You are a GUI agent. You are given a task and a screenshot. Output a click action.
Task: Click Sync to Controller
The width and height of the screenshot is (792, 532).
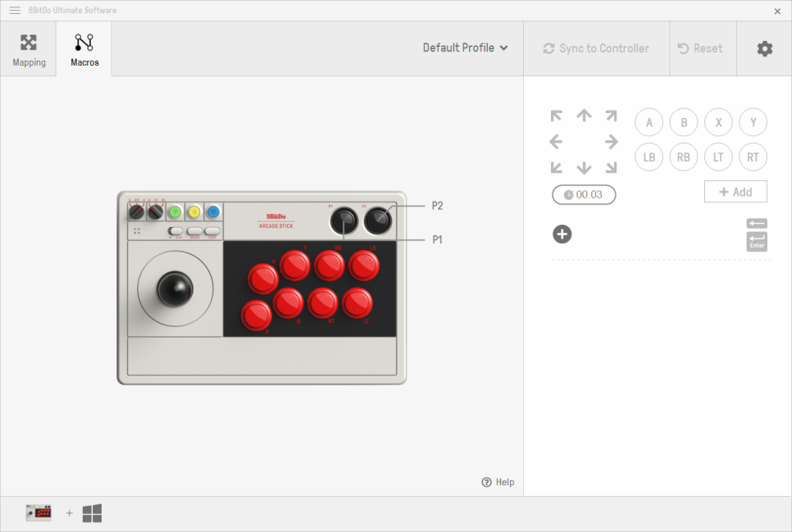pyautogui.click(x=596, y=48)
